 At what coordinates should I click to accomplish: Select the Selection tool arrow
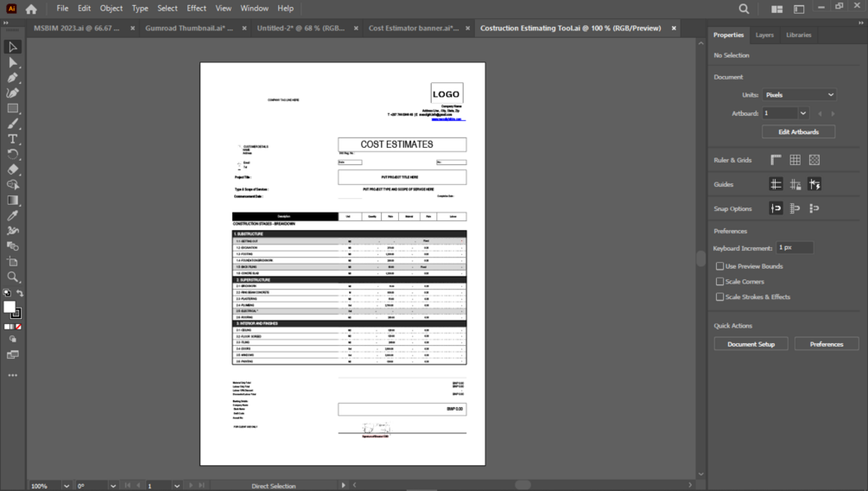(x=12, y=47)
